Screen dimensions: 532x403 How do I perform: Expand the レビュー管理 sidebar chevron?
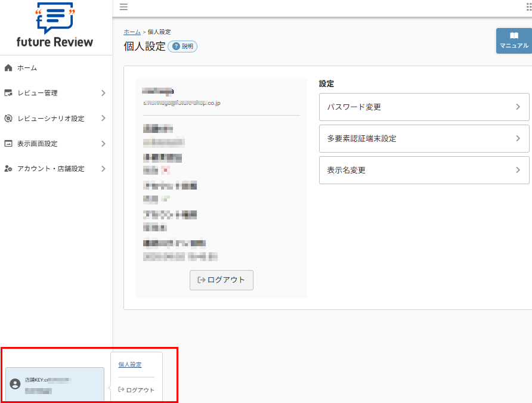click(103, 93)
